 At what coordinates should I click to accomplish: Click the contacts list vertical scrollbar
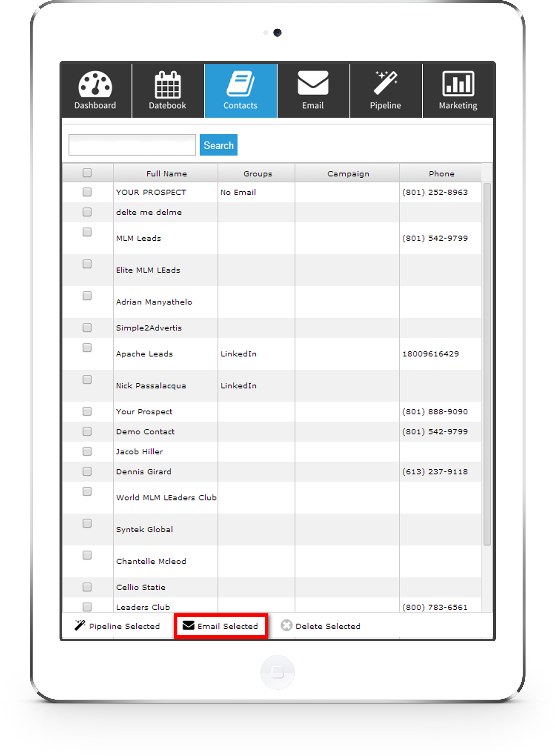tap(487, 363)
